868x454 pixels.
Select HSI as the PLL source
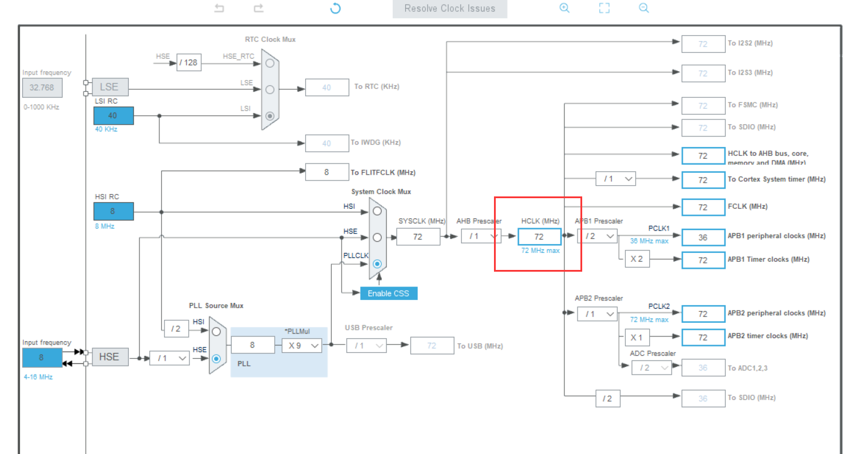click(x=216, y=331)
